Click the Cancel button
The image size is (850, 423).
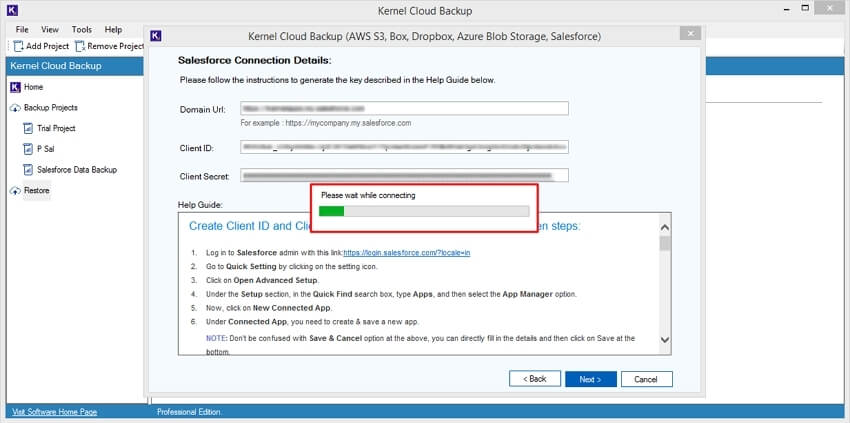coord(647,379)
